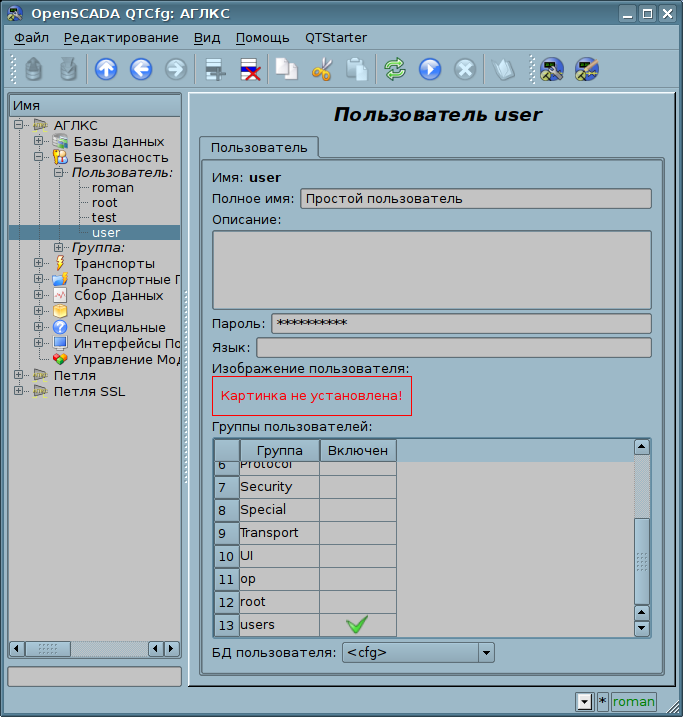The height and width of the screenshot is (717, 683).
Task: Go up one level with the up arrow
Action: click(106, 70)
